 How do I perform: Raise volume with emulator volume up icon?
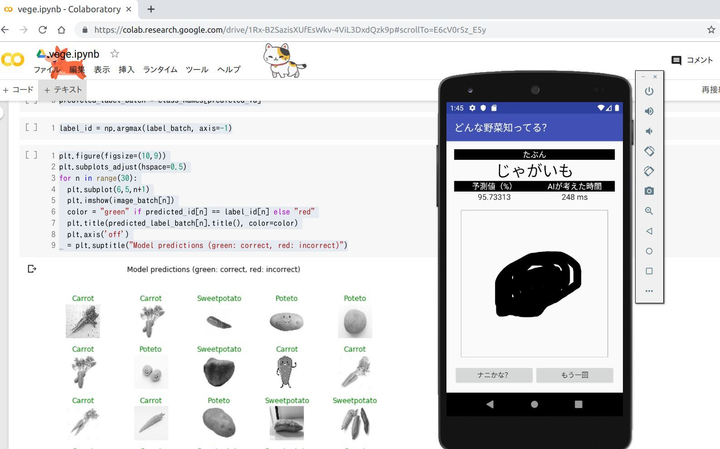click(x=649, y=111)
